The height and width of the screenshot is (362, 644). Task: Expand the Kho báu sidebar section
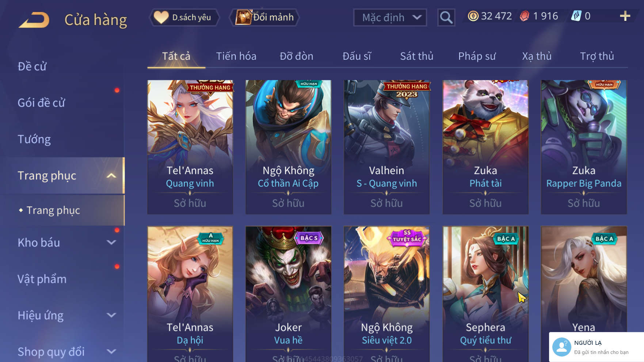point(111,243)
